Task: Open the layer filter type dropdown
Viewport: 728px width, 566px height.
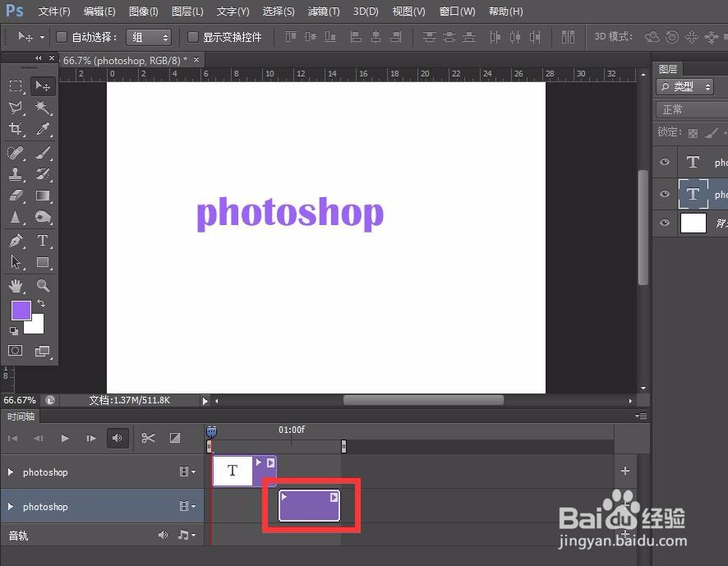Action: [685, 86]
